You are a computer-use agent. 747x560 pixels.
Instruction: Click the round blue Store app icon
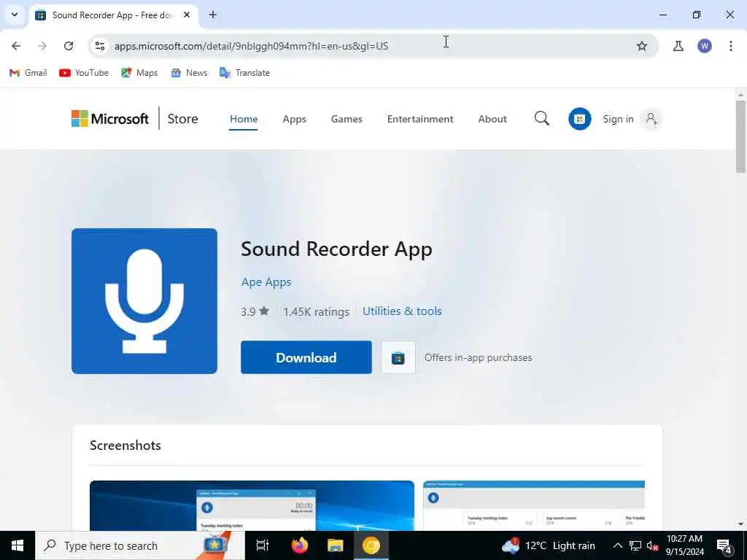tap(579, 119)
